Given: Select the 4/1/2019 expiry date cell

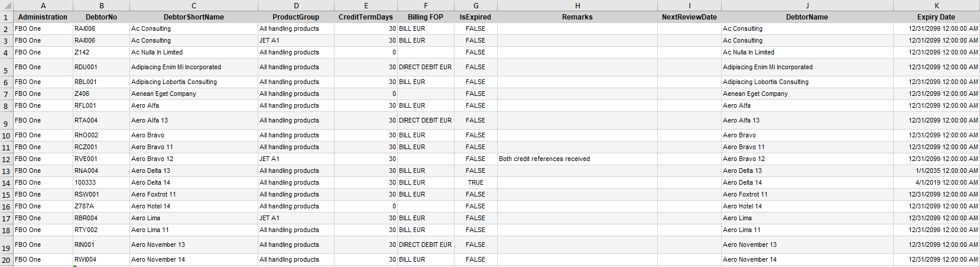Looking at the screenshot, I should (x=936, y=183).
